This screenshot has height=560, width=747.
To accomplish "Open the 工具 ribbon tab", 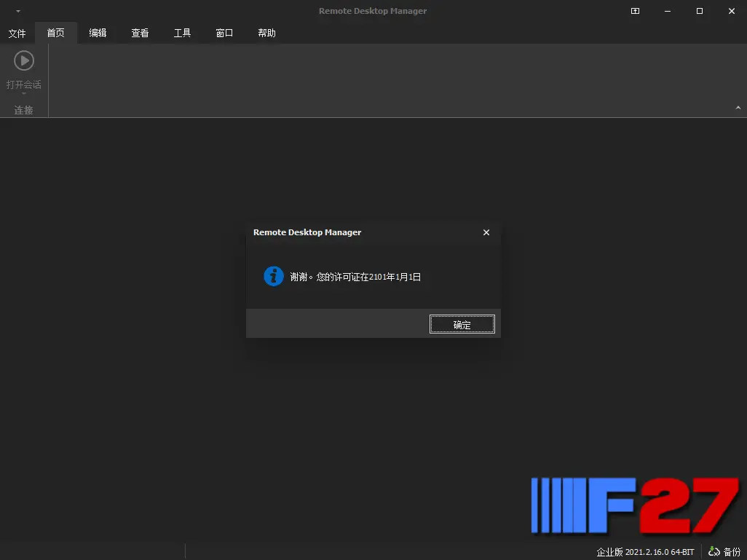I will pyautogui.click(x=182, y=33).
